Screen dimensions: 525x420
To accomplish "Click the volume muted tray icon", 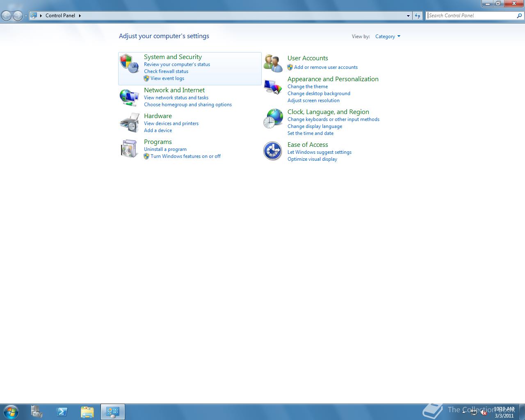I will [x=484, y=413].
